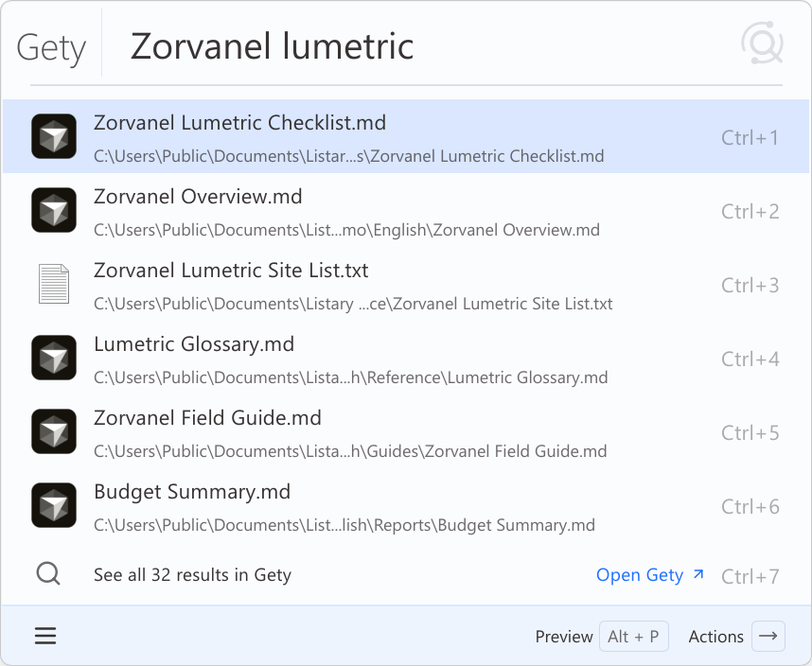The height and width of the screenshot is (666, 812).
Task: Click the arrow key icon next to Actions
Action: point(768,636)
